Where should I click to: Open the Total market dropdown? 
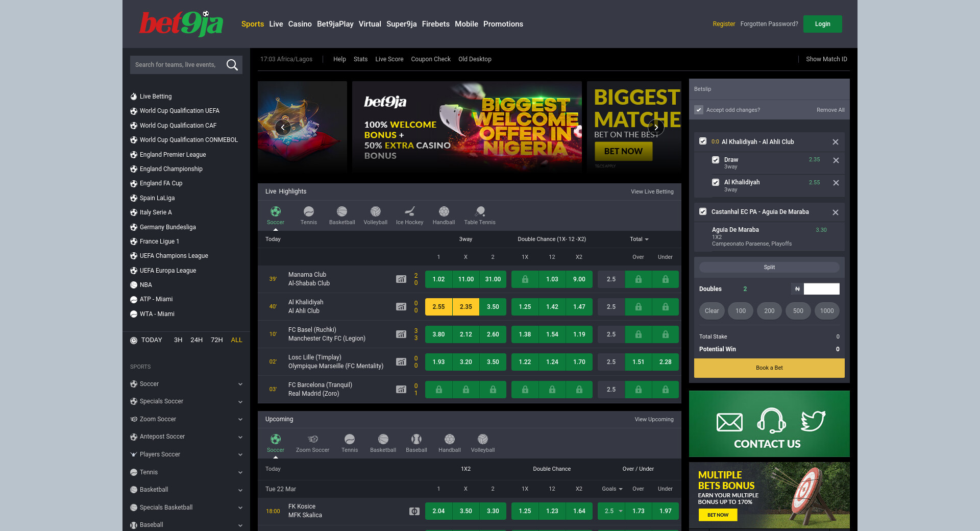click(x=639, y=239)
